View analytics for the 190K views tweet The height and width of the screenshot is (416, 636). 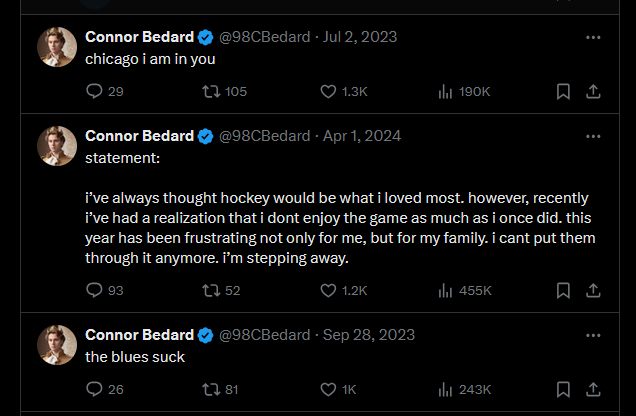coord(446,92)
